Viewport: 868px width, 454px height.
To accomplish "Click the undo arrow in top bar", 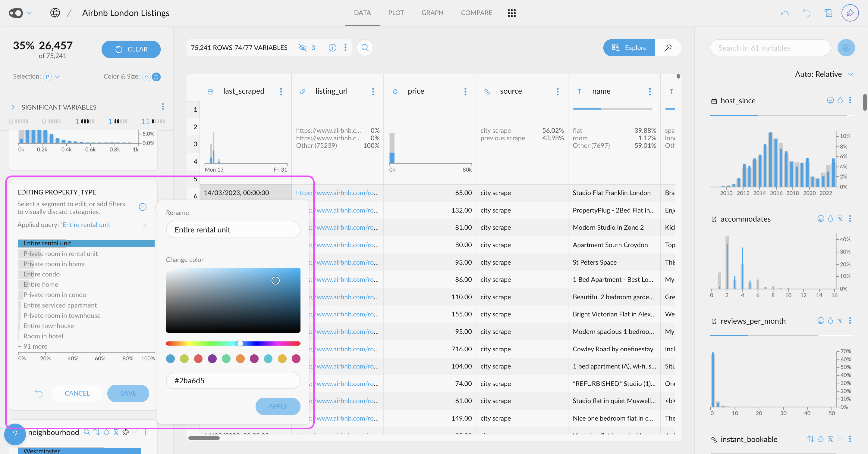I will (806, 13).
